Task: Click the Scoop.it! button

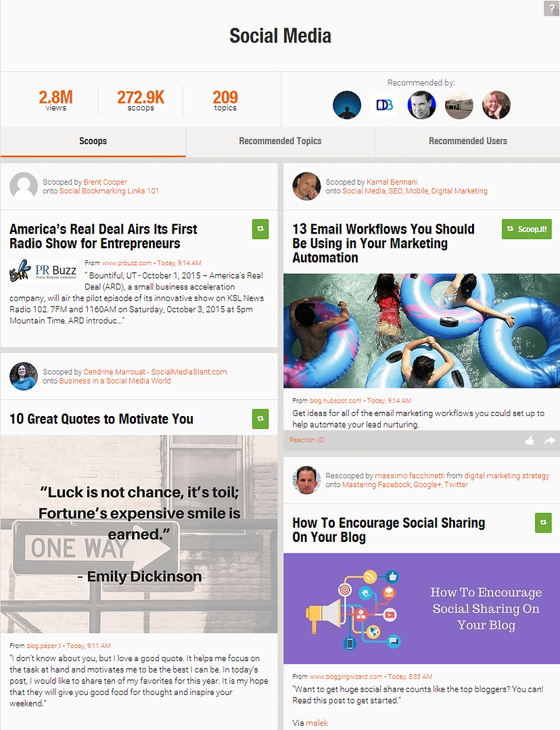Action: (526, 229)
